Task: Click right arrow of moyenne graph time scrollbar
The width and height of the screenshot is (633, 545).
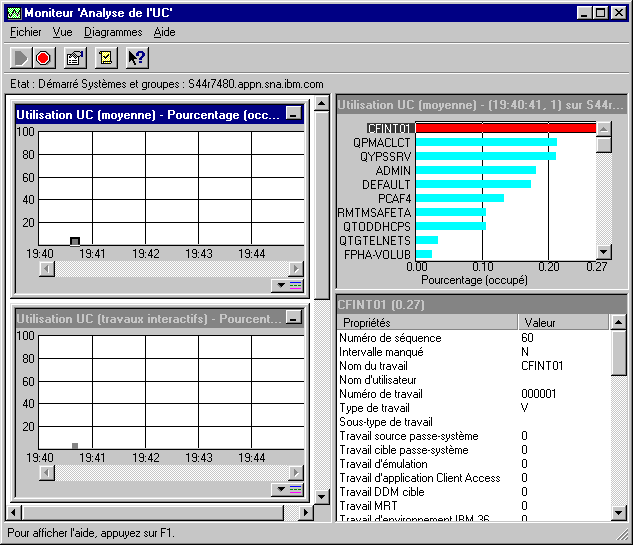Action: click(x=296, y=268)
